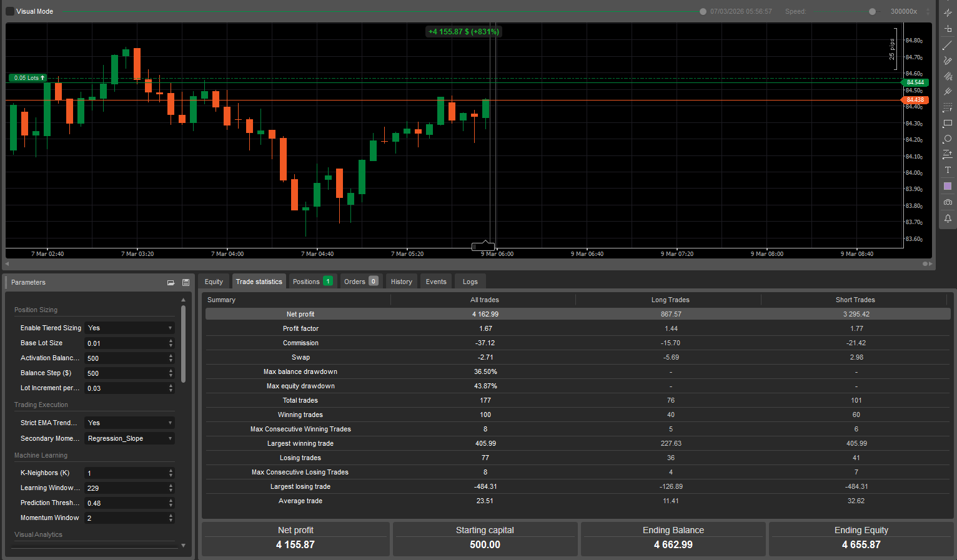Open the History tab

click(401, 282)
